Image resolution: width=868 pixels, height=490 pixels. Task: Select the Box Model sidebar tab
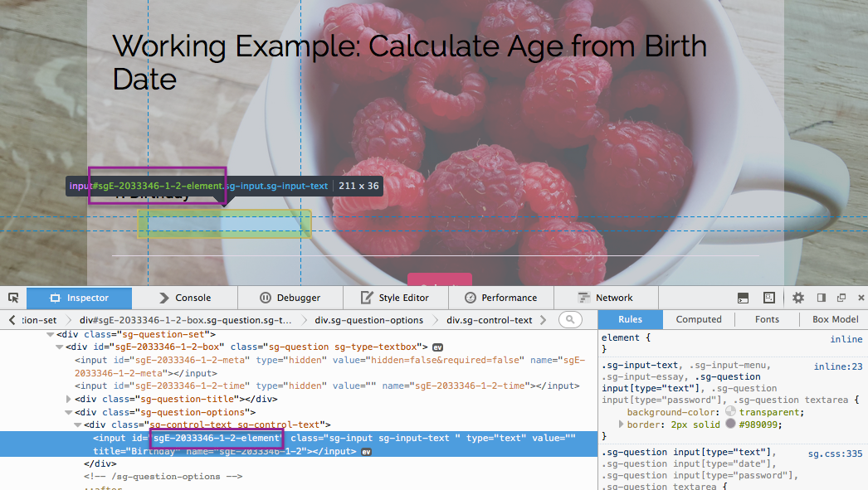pyautogui.click(x=835, y=319)
